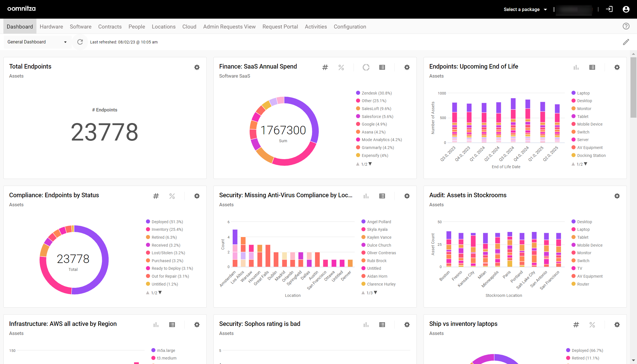
Task: Click the sign-in arrow icon in header
Action: coord(609,9)
